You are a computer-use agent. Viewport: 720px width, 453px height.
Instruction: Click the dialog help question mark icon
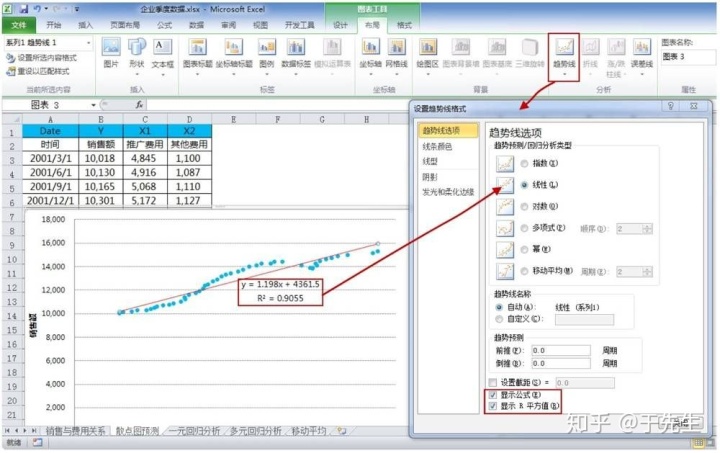click(x=670, y=106)
